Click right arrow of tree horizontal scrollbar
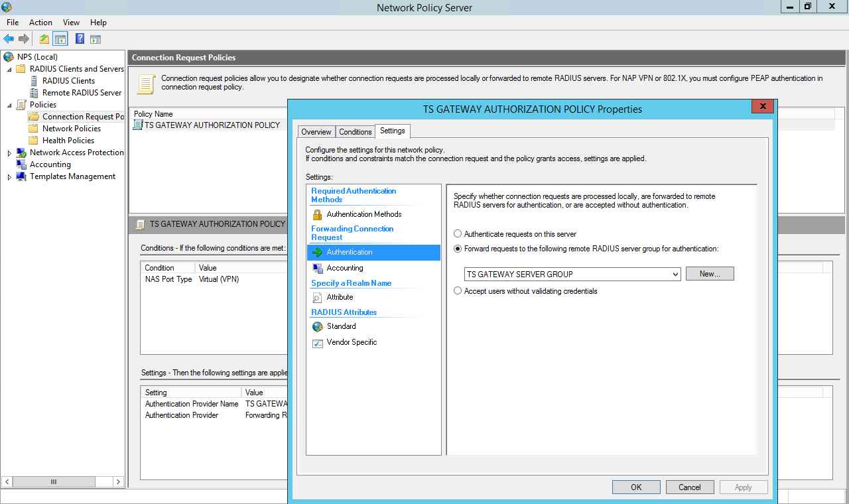 [118, 481]
